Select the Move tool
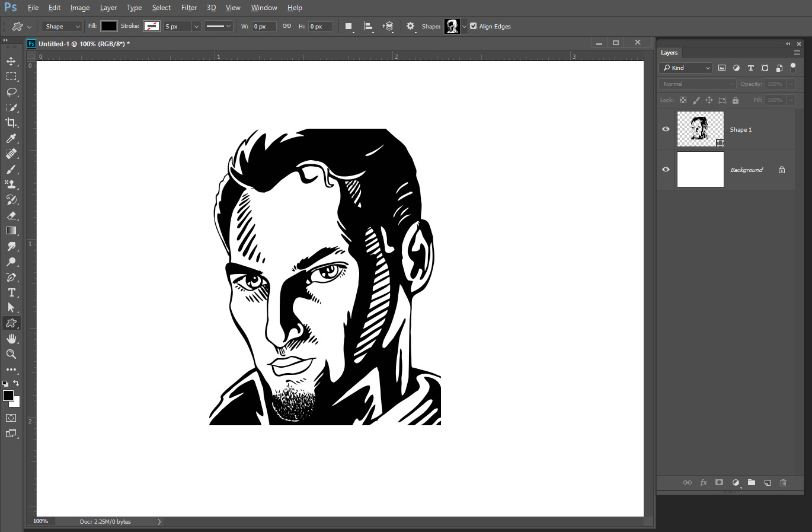The height and width of the screenshot is (532, 812). pyautogui.click(x=11, y=61)
